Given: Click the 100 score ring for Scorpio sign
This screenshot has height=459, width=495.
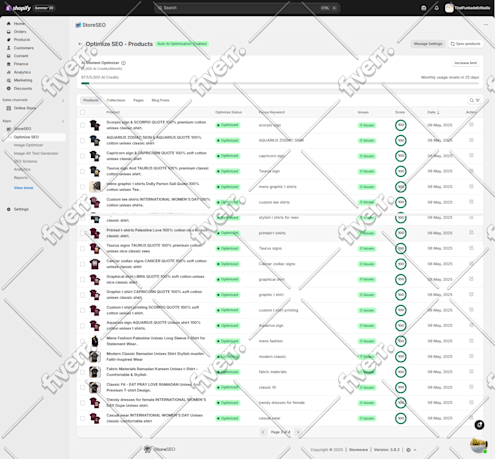Looking at the screenshot, I should (400, 125).
